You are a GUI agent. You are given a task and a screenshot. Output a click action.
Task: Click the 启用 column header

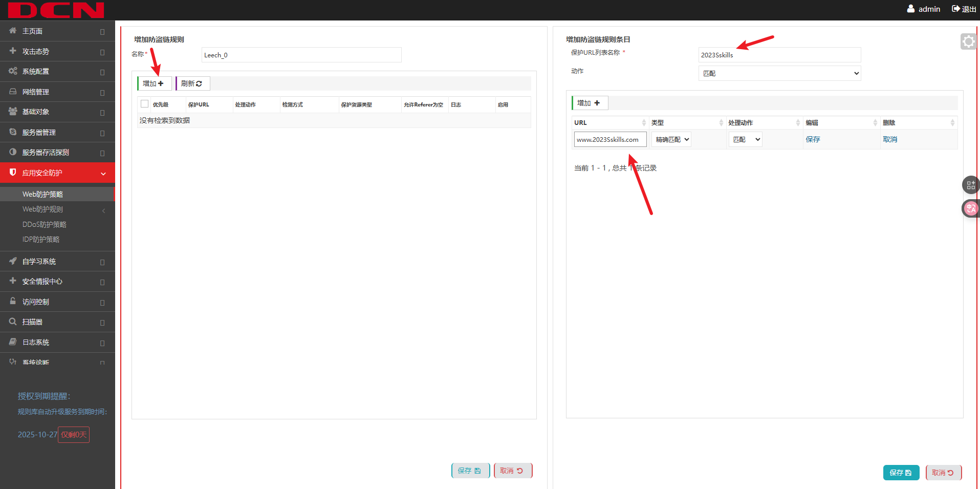(503, 104)
